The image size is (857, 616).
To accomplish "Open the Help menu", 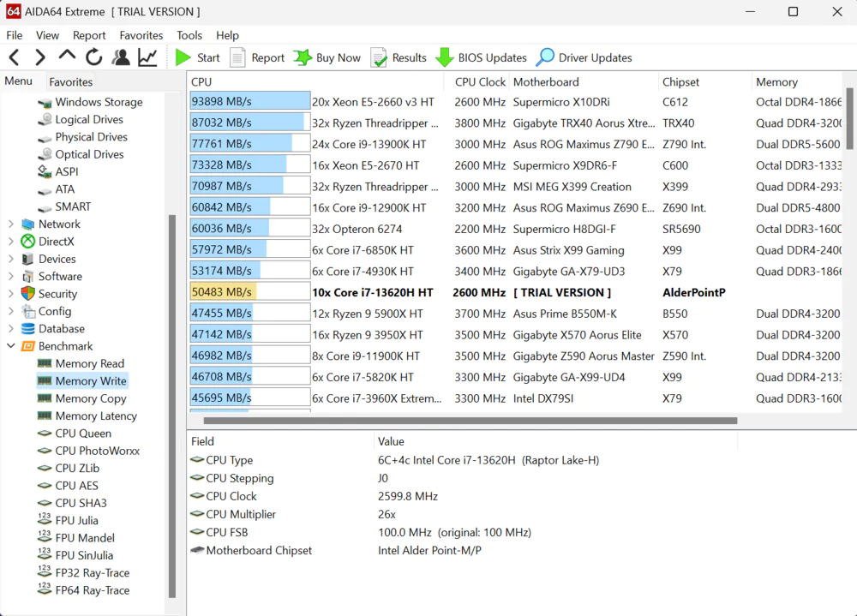I will (x=227, y=35).
